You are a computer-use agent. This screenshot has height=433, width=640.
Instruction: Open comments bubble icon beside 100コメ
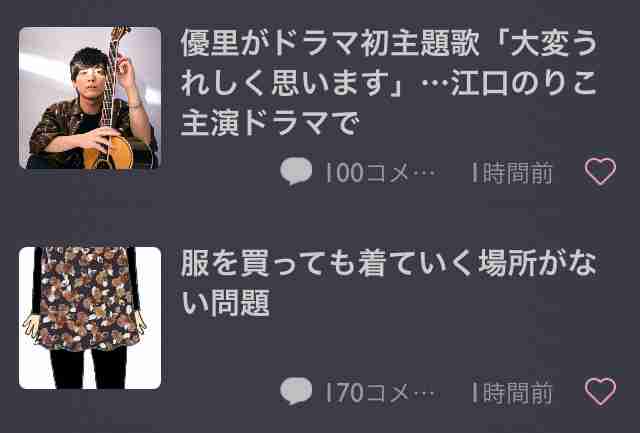tap(296, 171)
